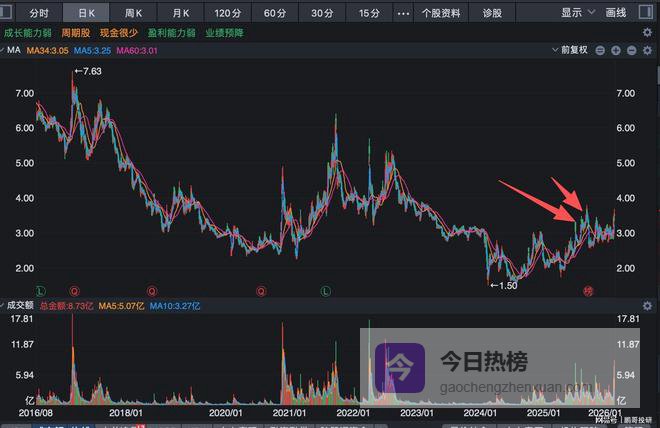Switch to the 周K weekly tab
Viewport: 660px width, 428px height.
click(133, 13)
